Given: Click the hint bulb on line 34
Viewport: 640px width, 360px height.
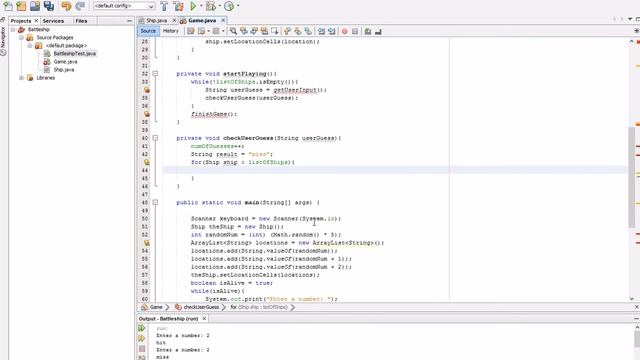Looking at the screenshot, I should click(147, 90).
